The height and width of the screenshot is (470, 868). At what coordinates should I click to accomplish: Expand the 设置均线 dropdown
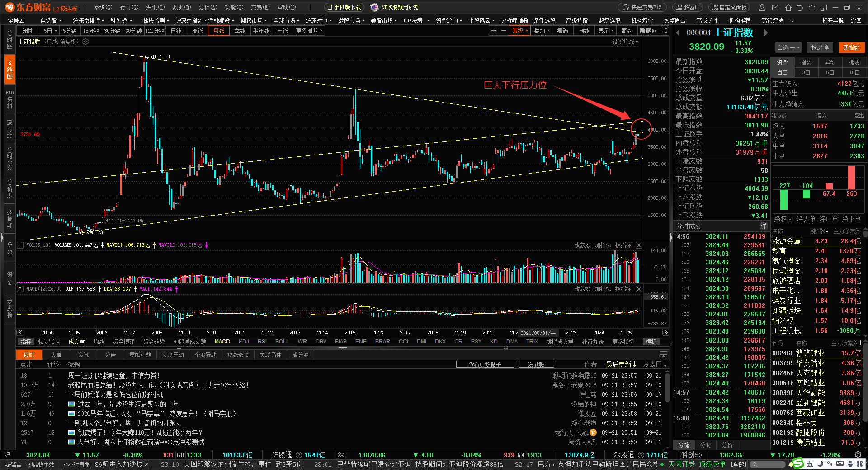pos(625,42)
